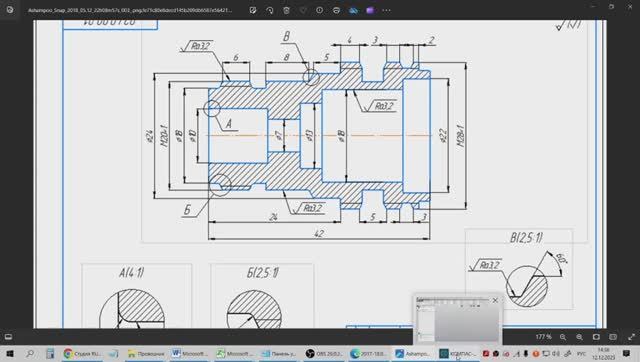Switch to the Microsoft Excel window
Image resolution: width=640 pixels, height=362 pixels.
(234, 353)
